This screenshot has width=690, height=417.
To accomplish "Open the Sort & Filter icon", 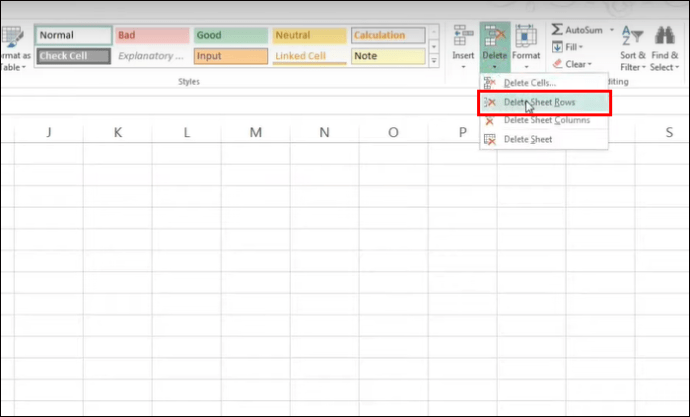I will coord(632,36).
